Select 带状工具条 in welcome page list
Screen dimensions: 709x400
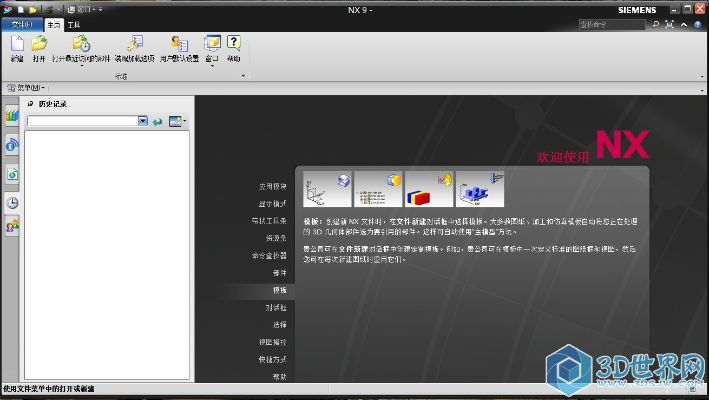point(269,221)
